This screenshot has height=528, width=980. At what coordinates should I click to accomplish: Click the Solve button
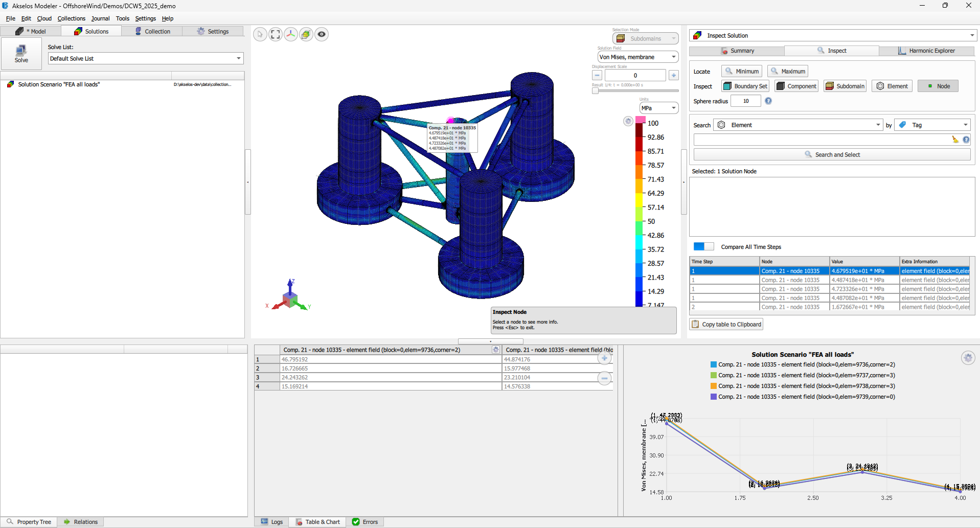(21, 54)
